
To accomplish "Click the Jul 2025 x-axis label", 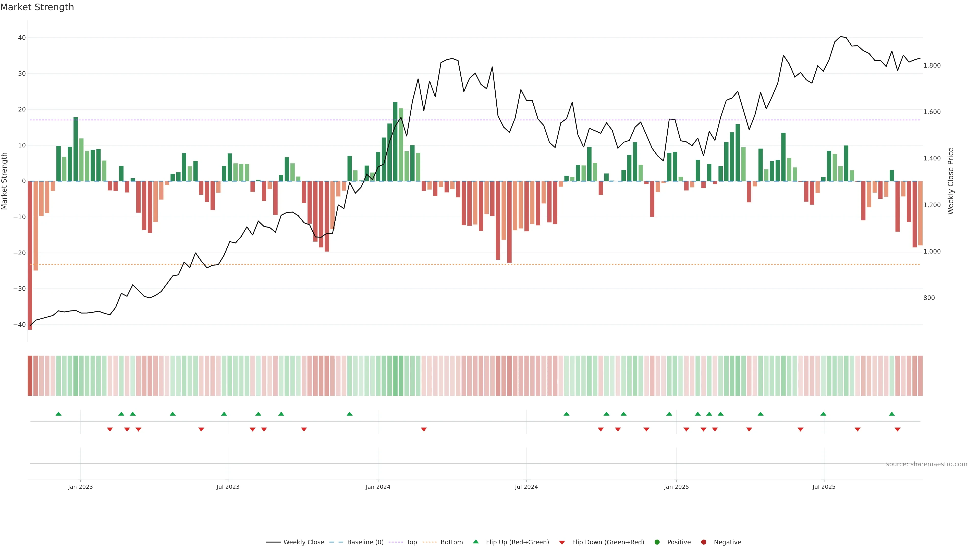I will (824, 487).
